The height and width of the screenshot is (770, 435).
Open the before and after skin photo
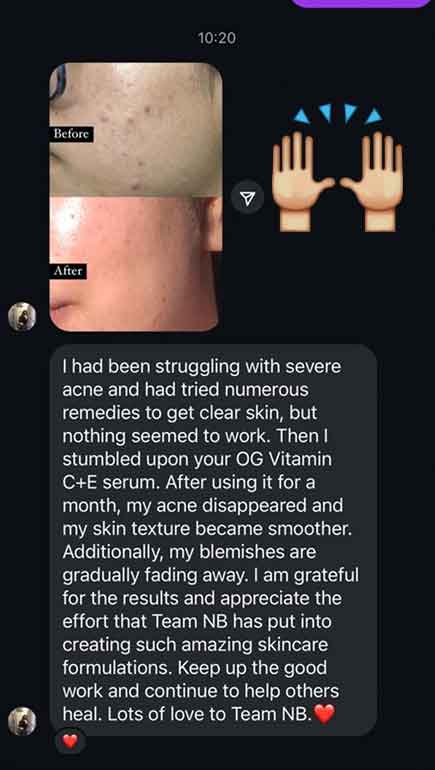(x=136, y=197)
